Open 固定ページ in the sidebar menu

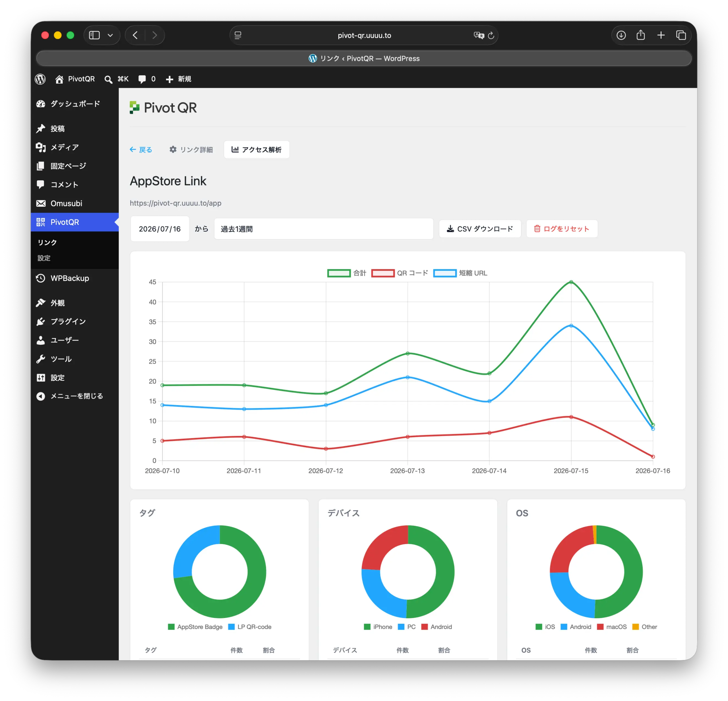[x=75, y=166]
